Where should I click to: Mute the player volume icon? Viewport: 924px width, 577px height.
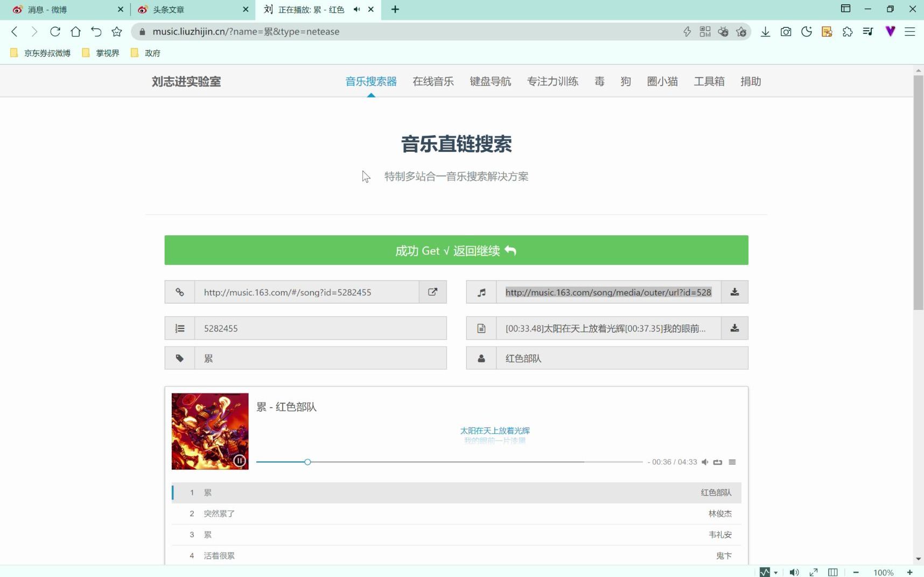point(705,462)
